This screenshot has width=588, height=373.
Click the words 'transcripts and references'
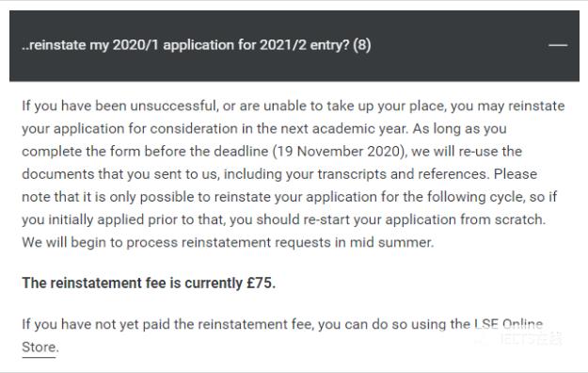point(402,174)
